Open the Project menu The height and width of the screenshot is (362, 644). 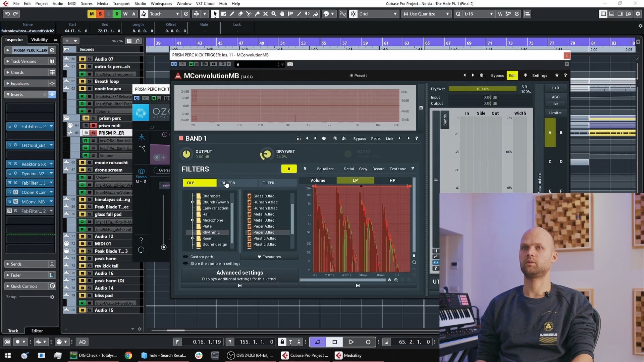click(x=42, y=3)
